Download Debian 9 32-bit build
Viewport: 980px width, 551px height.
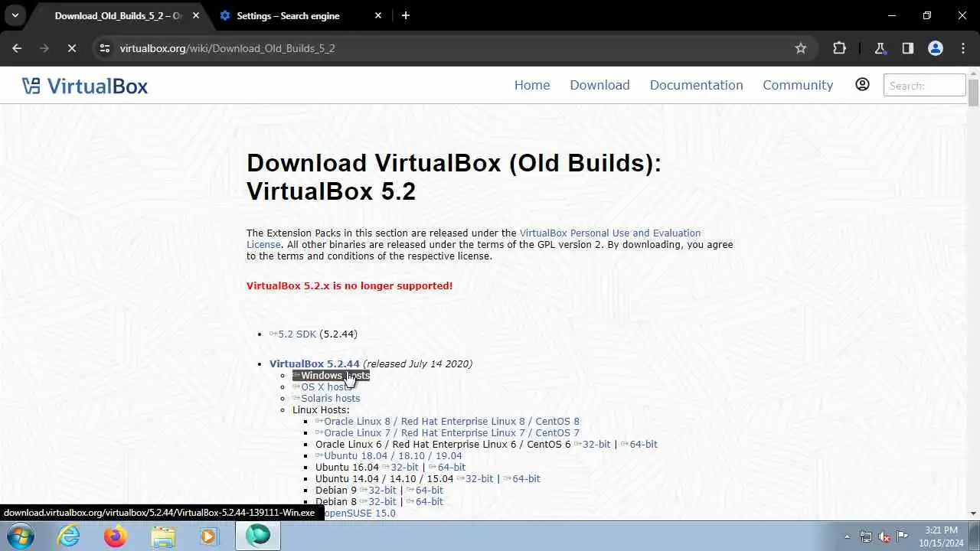pos(378,490)
